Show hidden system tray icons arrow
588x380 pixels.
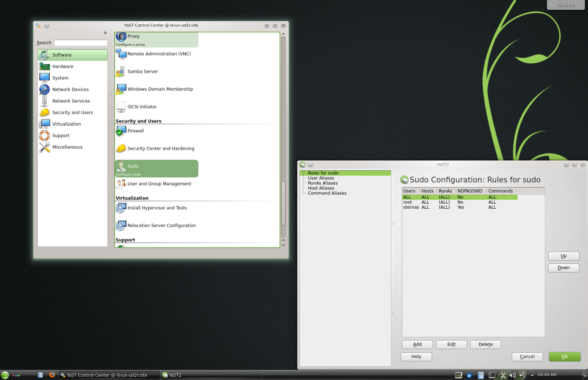pyautogui.click(x=532, y=375)
